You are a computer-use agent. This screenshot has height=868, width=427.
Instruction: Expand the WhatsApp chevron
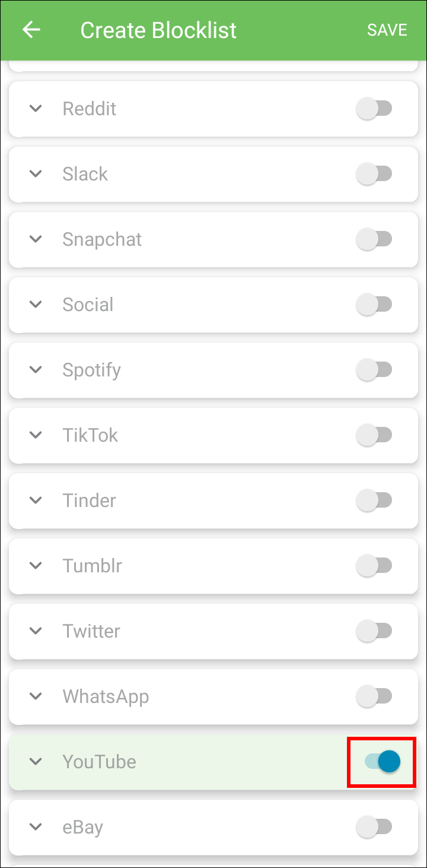pos(36,696)
